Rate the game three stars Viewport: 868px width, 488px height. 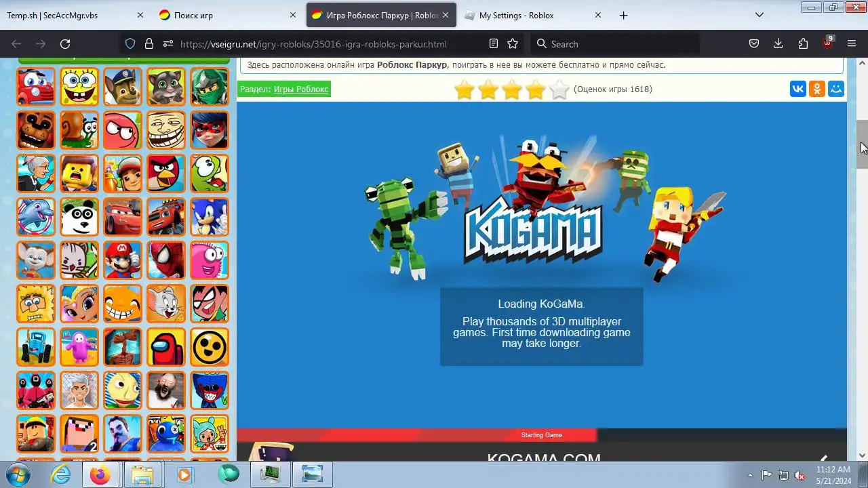point(512,89)
